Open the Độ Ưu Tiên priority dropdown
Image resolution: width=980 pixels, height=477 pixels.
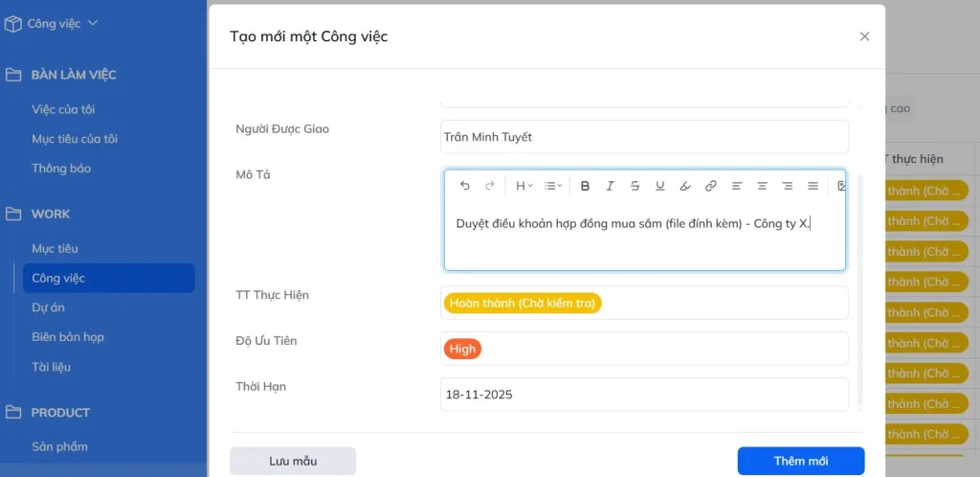click(x=644, y=349)
